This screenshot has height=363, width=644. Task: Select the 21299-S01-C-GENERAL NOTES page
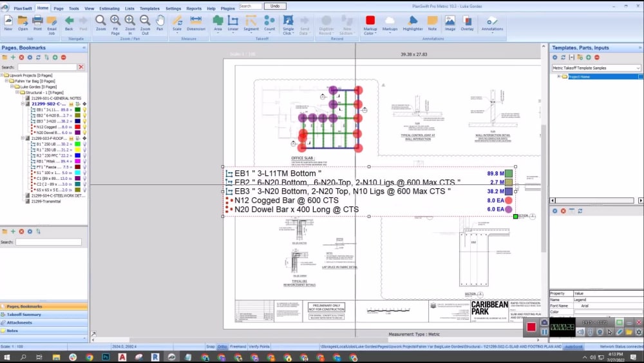click(56, 98)
